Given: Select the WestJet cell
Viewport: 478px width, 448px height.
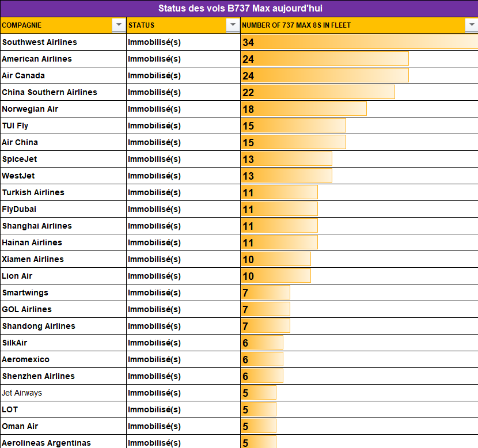Looking at the screenshot, I should [63, 176].
